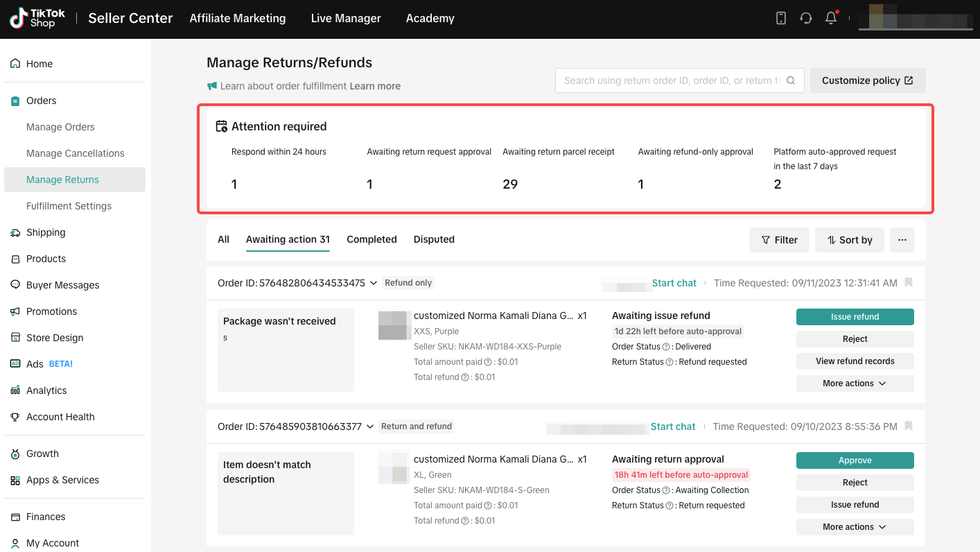Image resolution: width=980 pixels, height=552 pixels.
Task: Toggle bookmark flag on second order
Action: pos(909,426)
